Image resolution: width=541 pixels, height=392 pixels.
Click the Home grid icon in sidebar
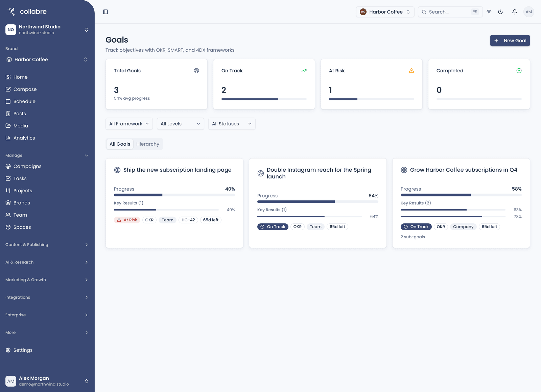[8, 77]
